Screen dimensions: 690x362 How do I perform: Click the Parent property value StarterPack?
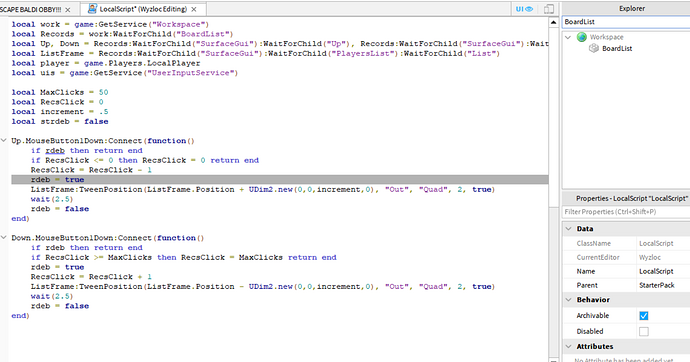point(657,285)
